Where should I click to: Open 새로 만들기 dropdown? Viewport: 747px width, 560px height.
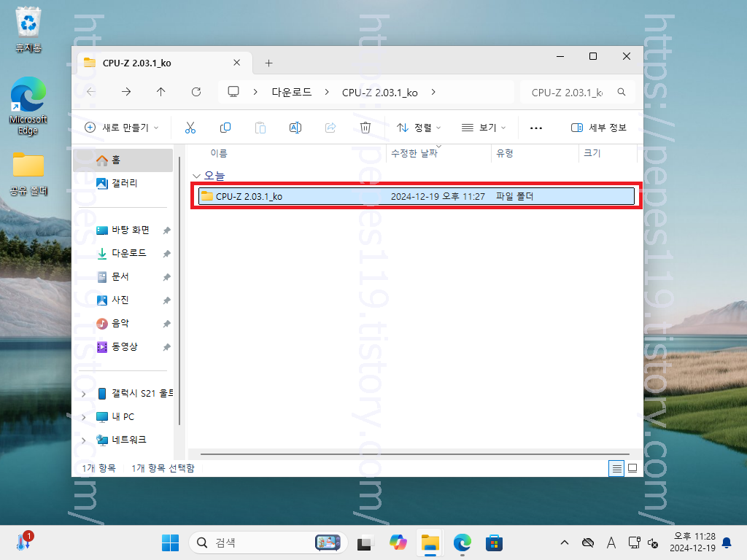coord(122,128)
